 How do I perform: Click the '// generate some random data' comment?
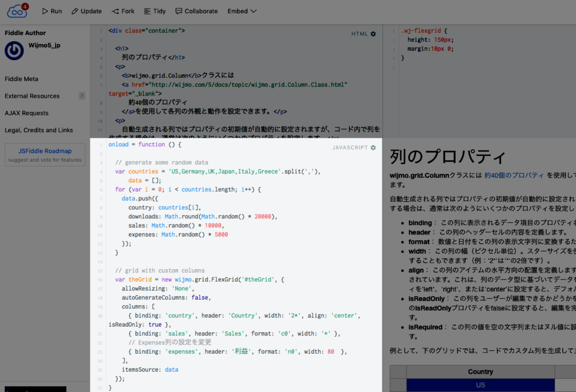pyautogui.click(x=161, y=163)
